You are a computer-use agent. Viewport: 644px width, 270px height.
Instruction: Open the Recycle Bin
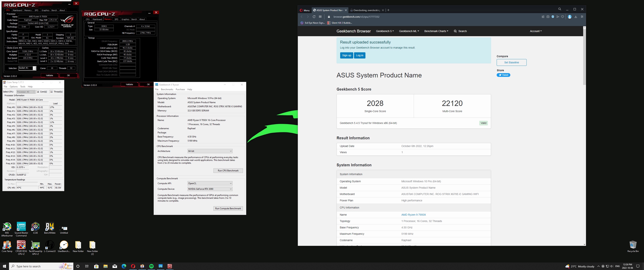[633, 246]
